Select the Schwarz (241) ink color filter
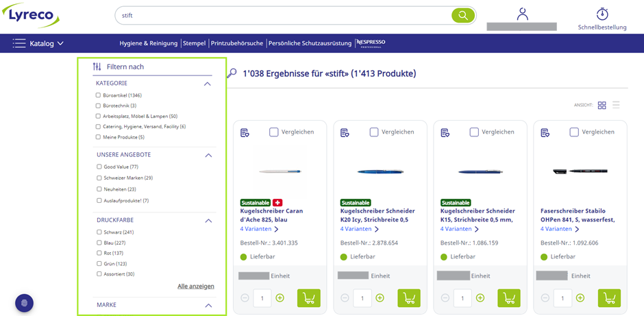Screen dimensions: 644x316 (x=99, y=232)
